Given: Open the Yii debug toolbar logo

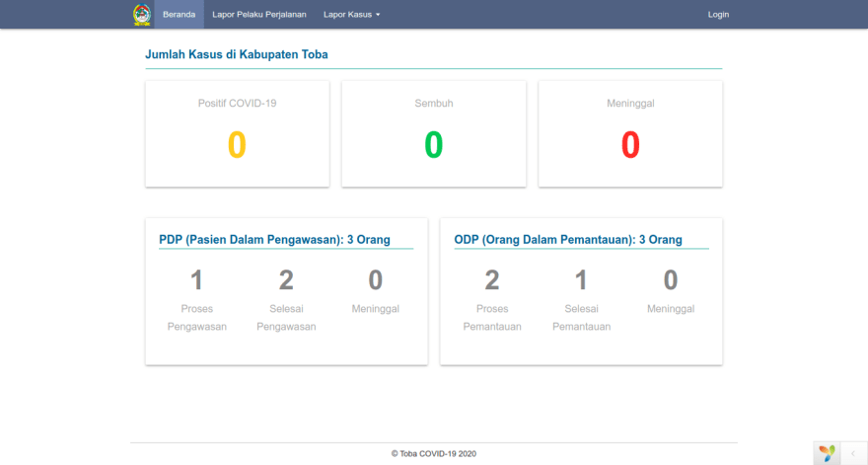Looking at the screenshot, I should coord(827,453).
